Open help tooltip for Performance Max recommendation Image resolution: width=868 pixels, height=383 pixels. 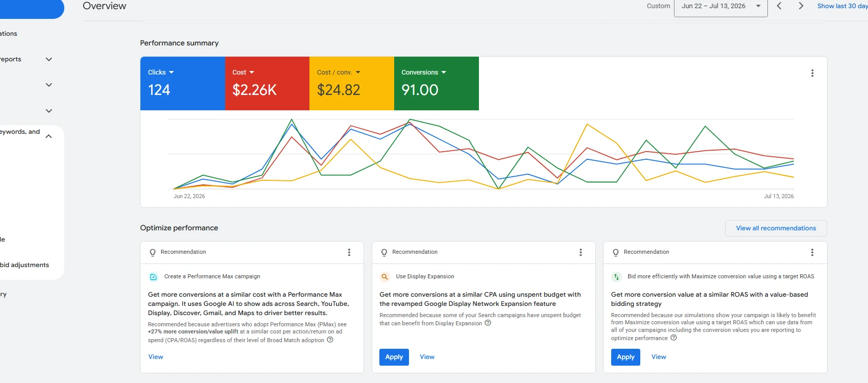pos(330,340)
